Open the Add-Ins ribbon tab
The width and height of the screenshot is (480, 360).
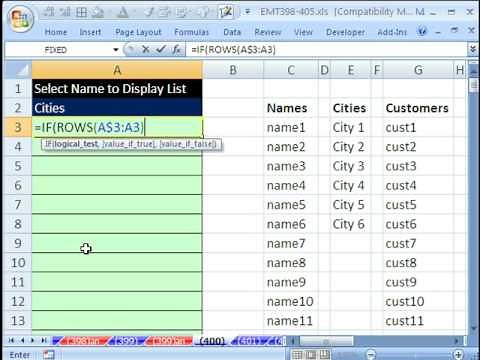(392, 32)
